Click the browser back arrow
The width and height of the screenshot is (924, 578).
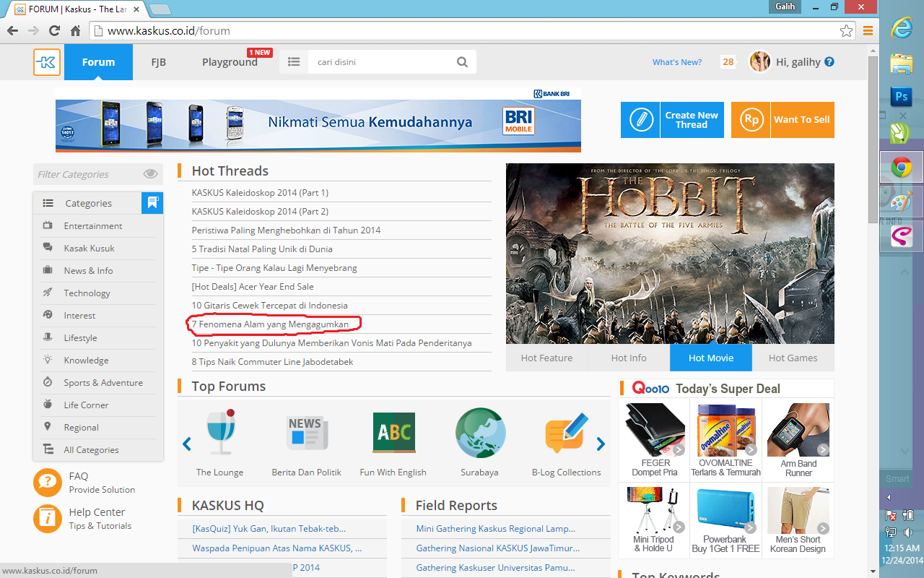12,31
